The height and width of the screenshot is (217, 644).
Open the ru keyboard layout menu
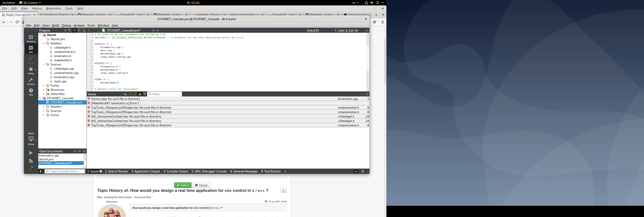click(x=355, y=3)
